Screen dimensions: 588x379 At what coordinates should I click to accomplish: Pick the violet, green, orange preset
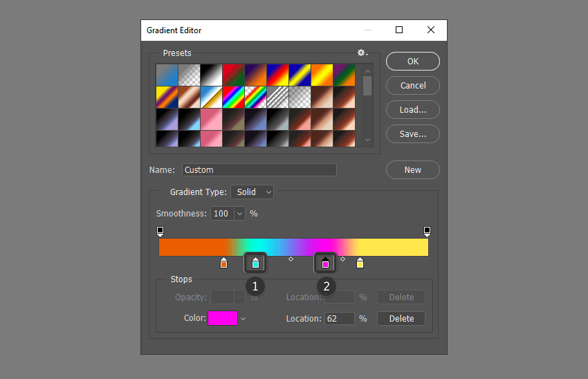click(x=344, y=75)
